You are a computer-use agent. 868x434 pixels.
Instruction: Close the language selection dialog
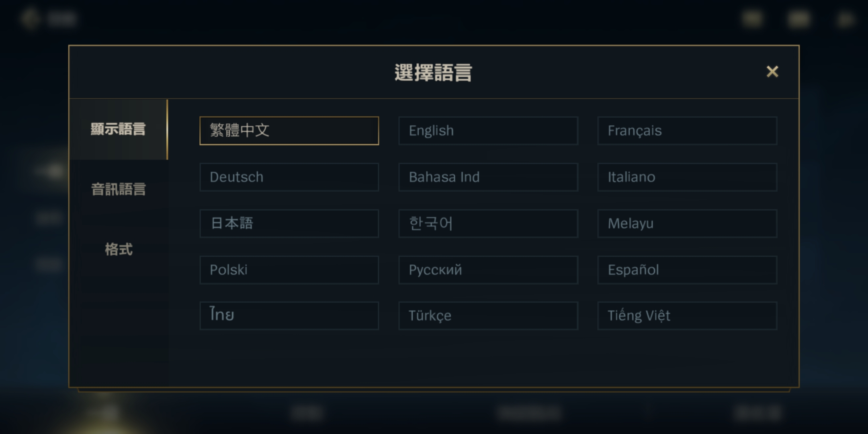pyautogui.click(x=772, y=72)
